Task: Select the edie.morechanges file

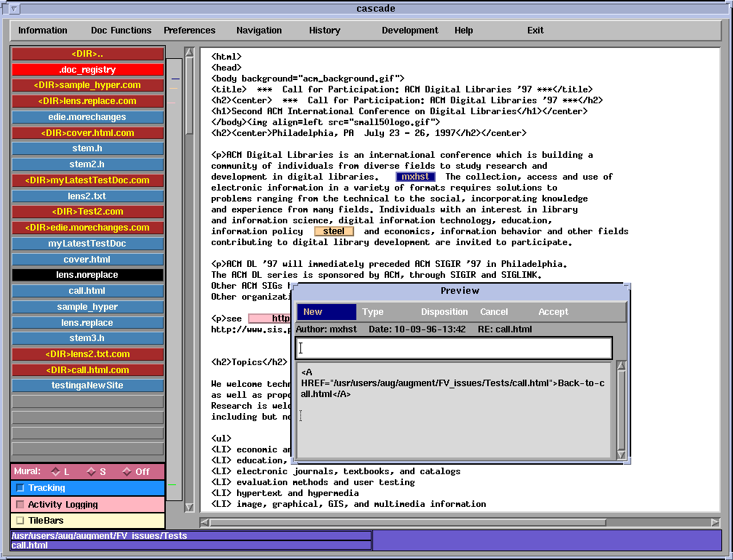Action: pyautogui.click(x=87, y=117)
